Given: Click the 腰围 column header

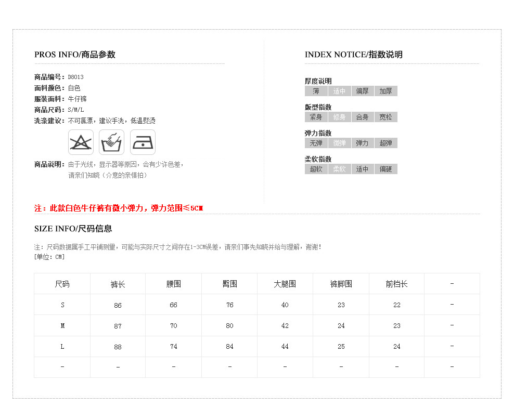Looking at the screenshot, I should click(173, 284).
